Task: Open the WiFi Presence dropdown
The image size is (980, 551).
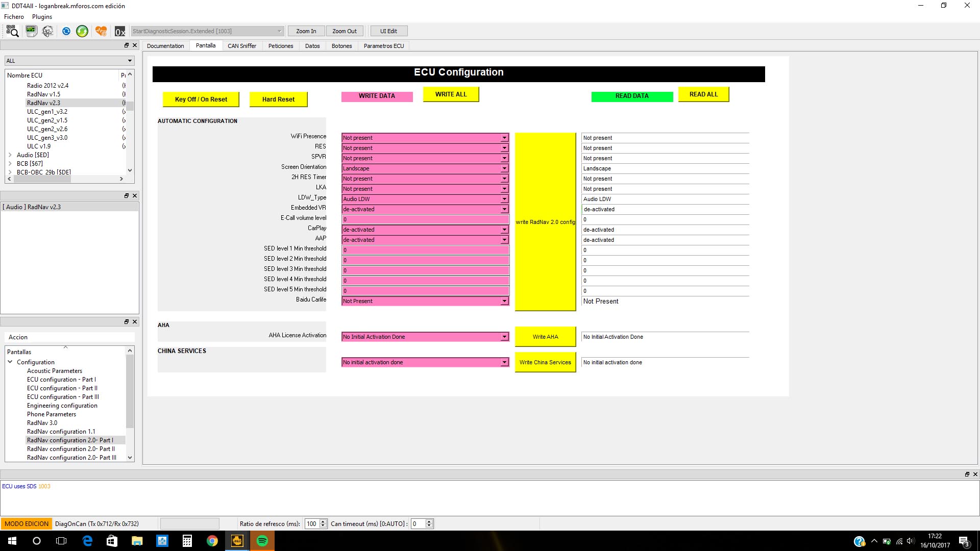Action: 504,138
